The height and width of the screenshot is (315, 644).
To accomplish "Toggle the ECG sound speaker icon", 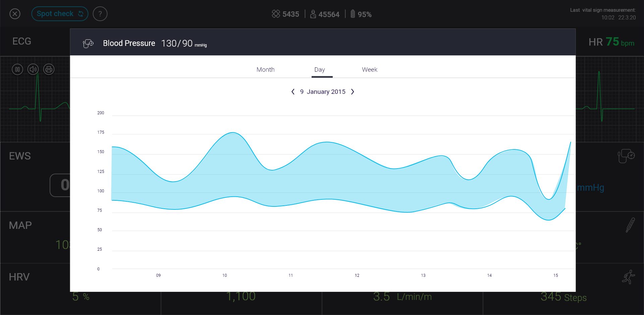I will (x=33, y=69).
